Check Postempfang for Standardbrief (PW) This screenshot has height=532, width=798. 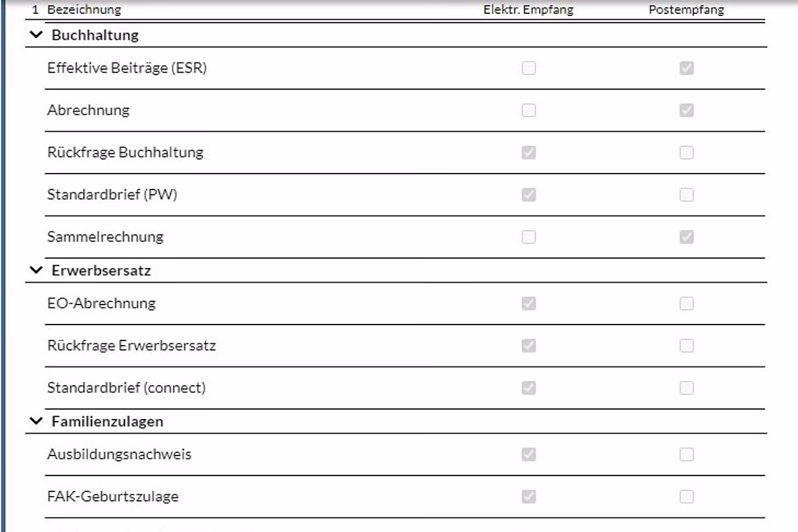click(x=686, y=195)
